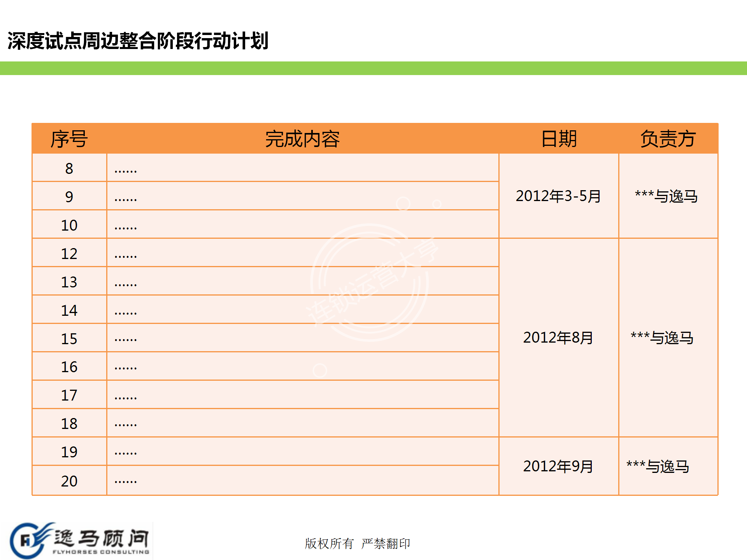
Task: Click the cell with sequence number 8
Action: click(x=69, y=168)
